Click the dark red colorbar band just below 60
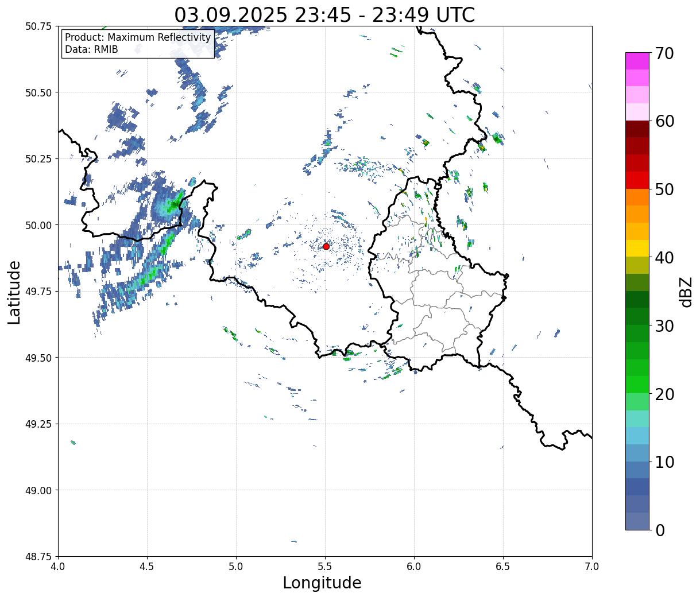 click(x=637, y=129)
